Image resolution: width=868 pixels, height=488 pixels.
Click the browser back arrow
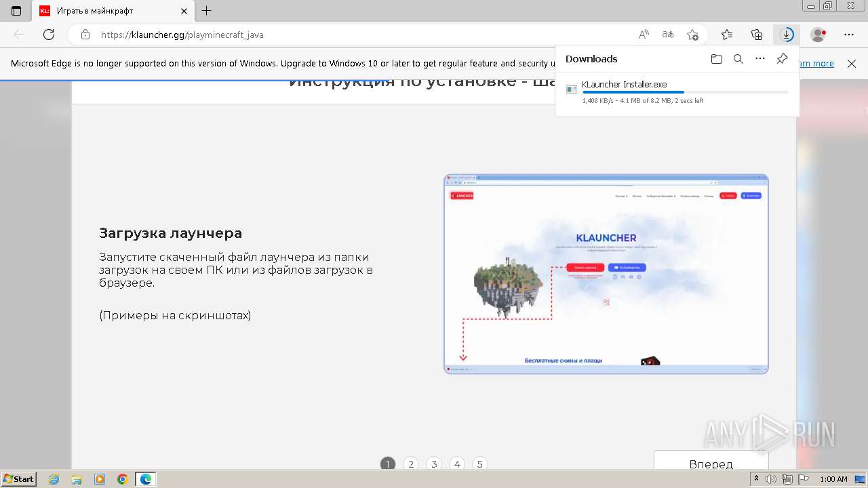click(x=19, y=35)
